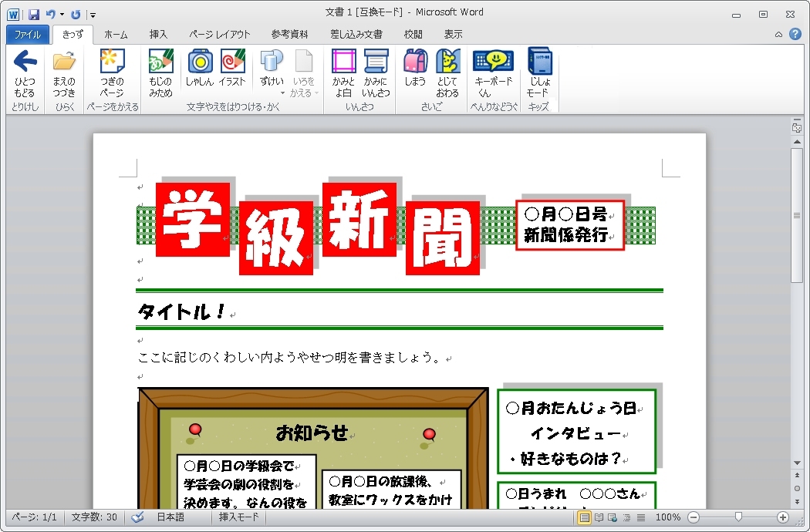Click the zoom slider handle
810x532 pixels.
(x=738, y=517)
